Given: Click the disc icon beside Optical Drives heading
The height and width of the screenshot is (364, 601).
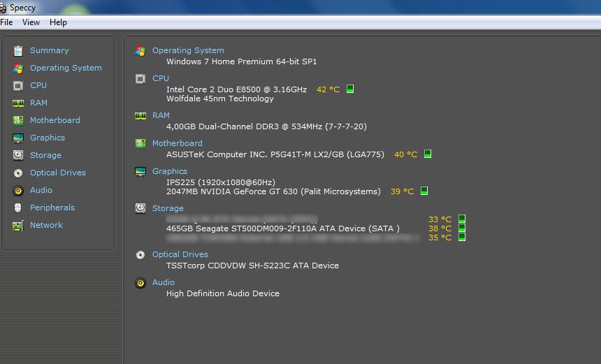Looking at the screenshot, I should (x=140, y=255).
